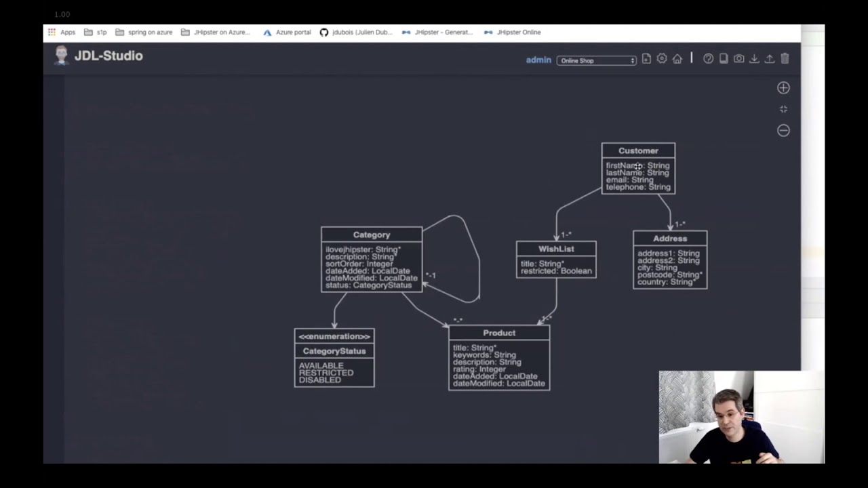Open the Azure portal bookmark
The image size is (868, 488).
tap(288, 32)
